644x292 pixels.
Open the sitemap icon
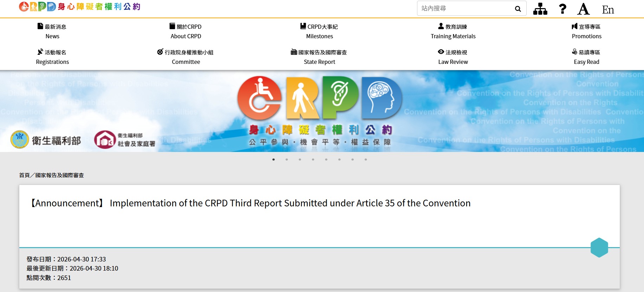tap(540, 9)
